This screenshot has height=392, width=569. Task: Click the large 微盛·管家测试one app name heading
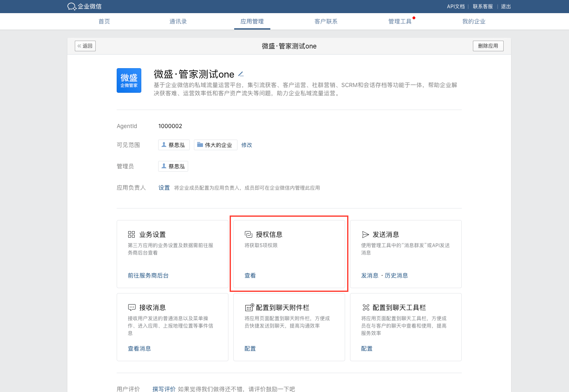pyautogui.click(x=194, y=74)
